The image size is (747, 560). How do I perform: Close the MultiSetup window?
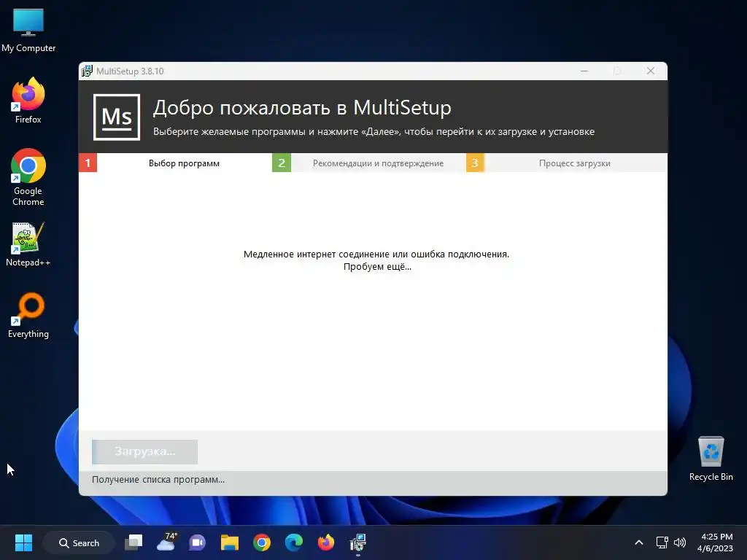650,71
